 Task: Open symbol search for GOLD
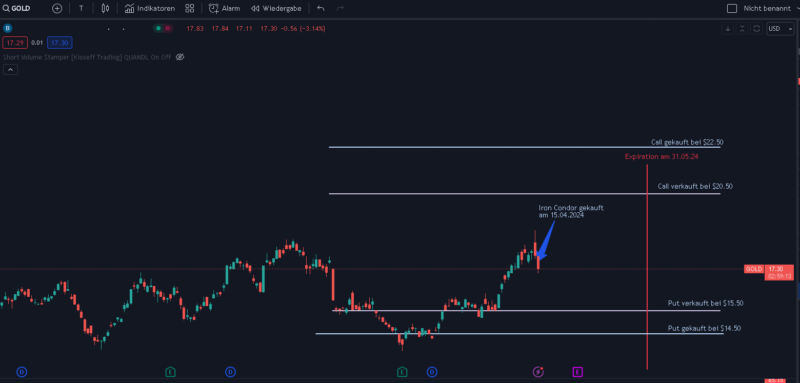tap(16, 8)
